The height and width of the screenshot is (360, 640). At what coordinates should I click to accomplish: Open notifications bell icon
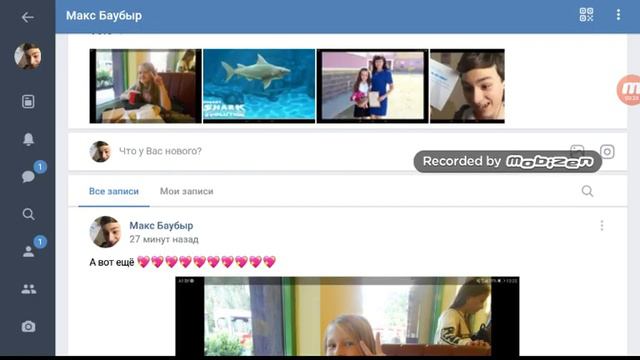point(28,139)
